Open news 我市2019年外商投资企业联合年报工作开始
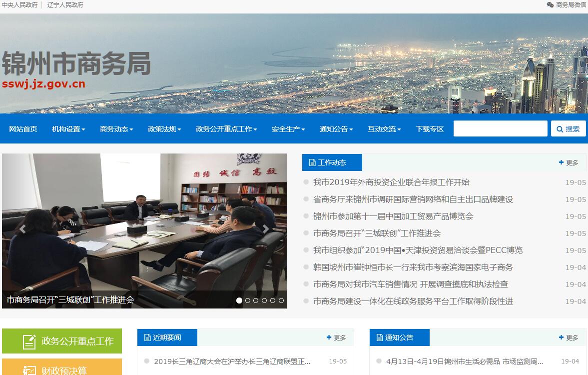 (x=391, y=182)
